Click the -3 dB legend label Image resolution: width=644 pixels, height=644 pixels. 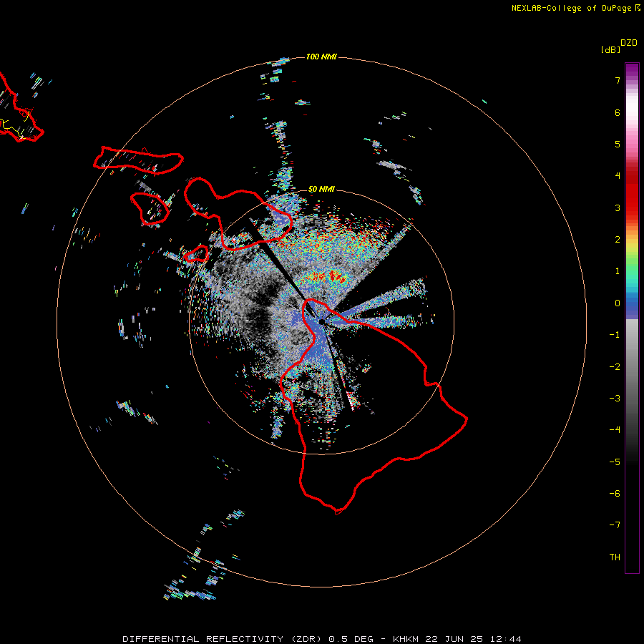tap(615, 399)
